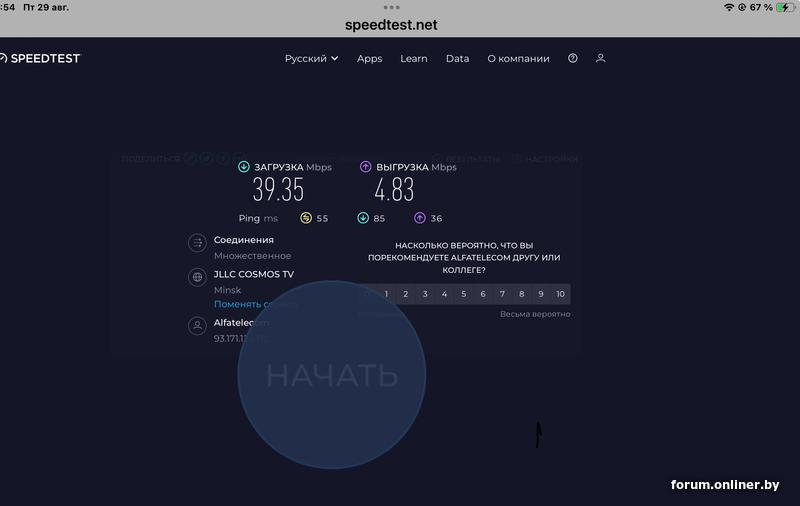800x506 pixels.
Task: Click the 4.83 upload speed value
Action: [394, 189]
